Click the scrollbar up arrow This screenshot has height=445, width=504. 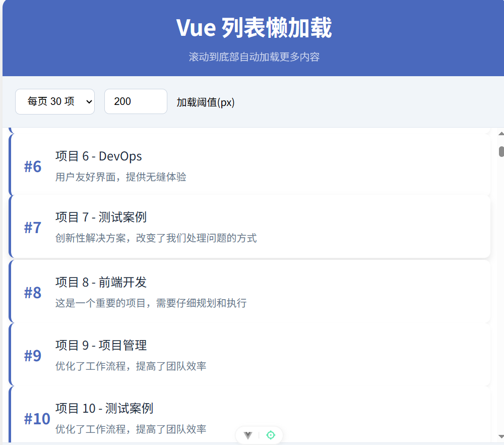pyautogui.click(x=501, y=134)
